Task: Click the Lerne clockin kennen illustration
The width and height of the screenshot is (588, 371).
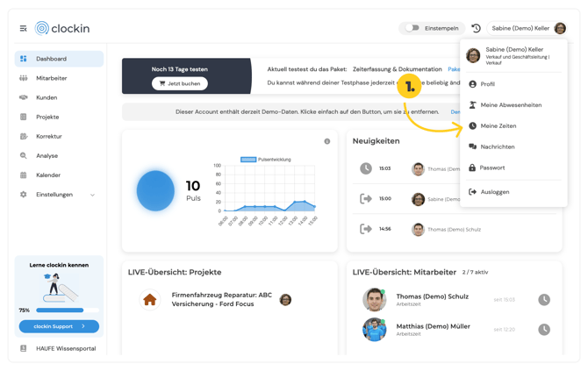Action: tap(60, 288)
